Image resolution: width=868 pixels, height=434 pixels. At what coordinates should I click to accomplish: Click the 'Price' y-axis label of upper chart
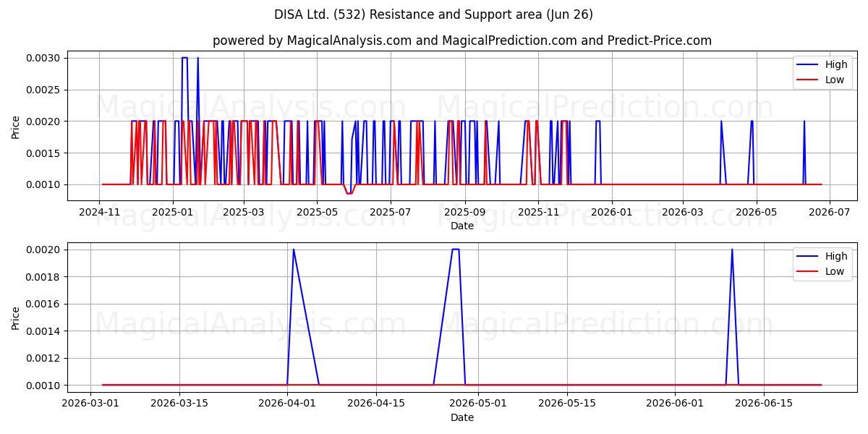[16, 127]
